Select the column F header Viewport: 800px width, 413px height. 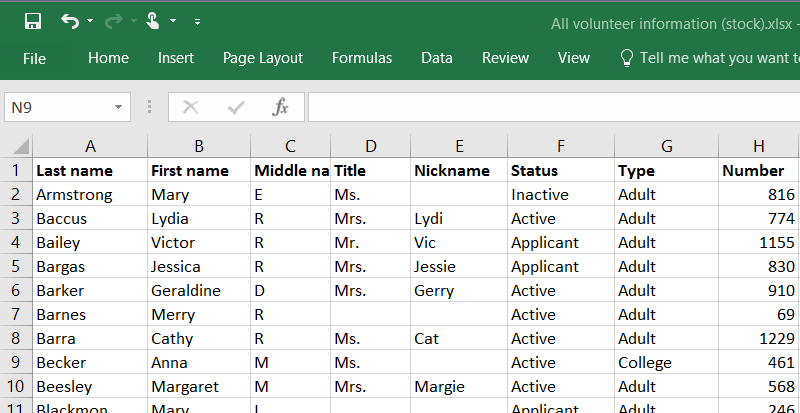tap(560, 146)
